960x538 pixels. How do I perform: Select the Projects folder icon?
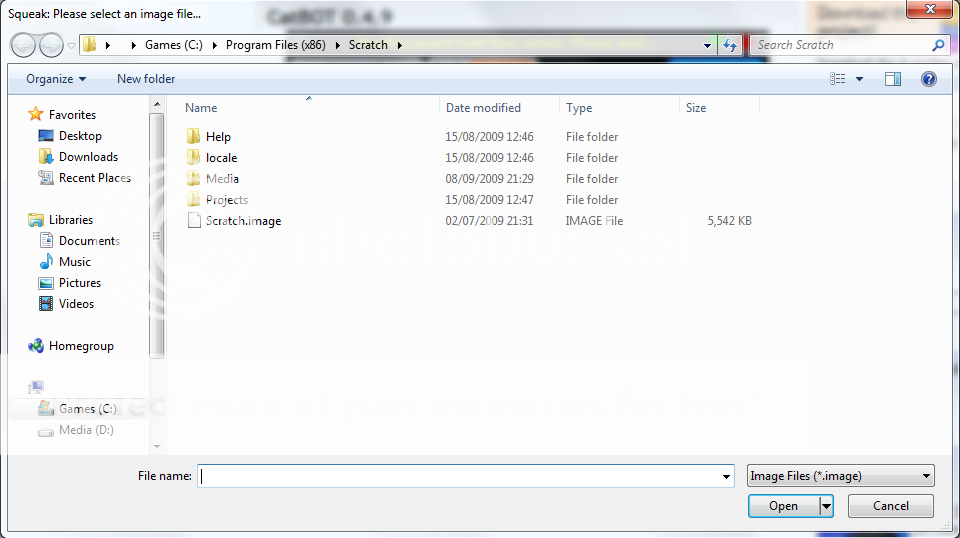coord(193,200)
